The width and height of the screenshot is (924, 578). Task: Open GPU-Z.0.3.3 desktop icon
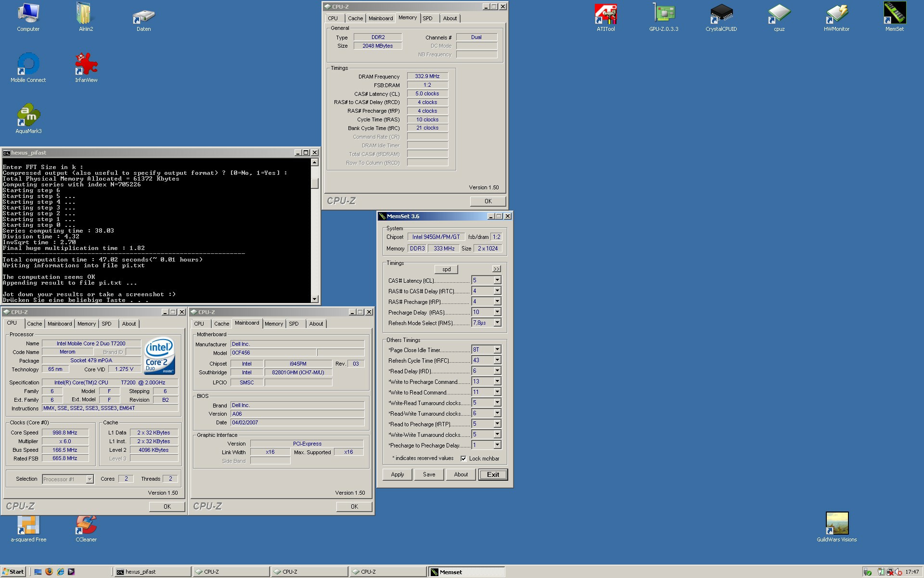point(664,17)
